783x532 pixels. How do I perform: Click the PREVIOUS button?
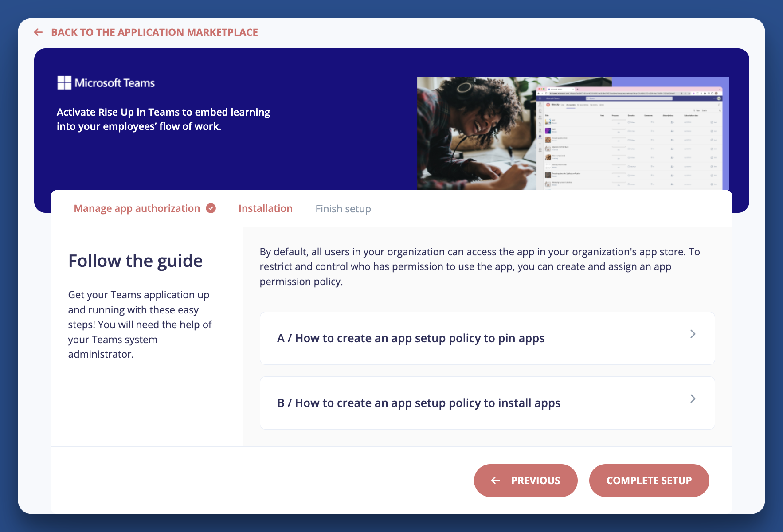[x=525, y=480]
